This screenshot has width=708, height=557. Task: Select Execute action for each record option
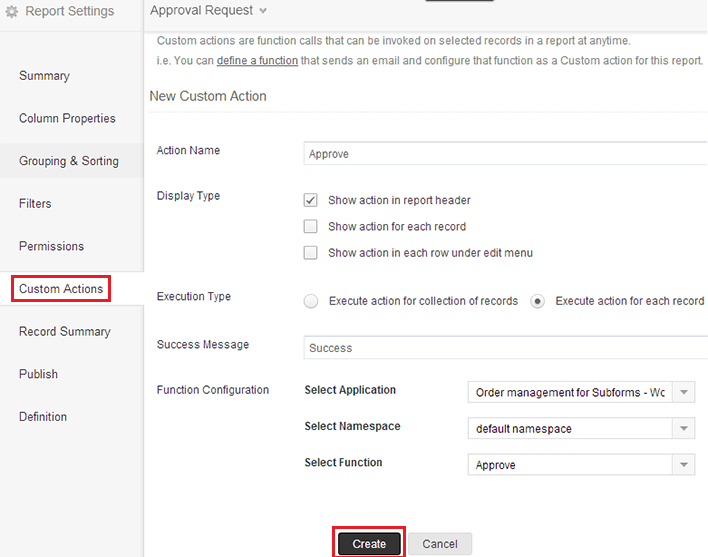pyautogui.click(x=538, y=301)
